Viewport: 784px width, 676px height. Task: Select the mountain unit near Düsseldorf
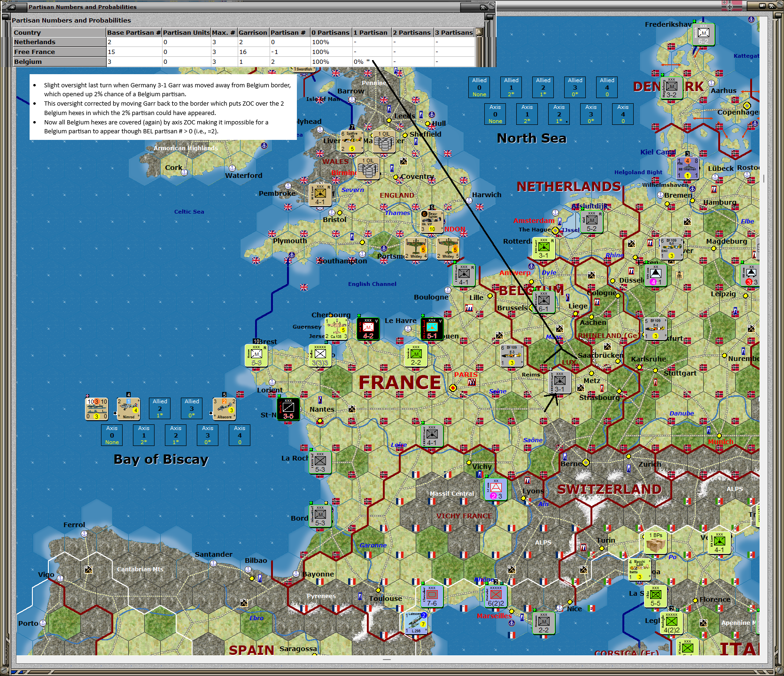tap(655, 276)
